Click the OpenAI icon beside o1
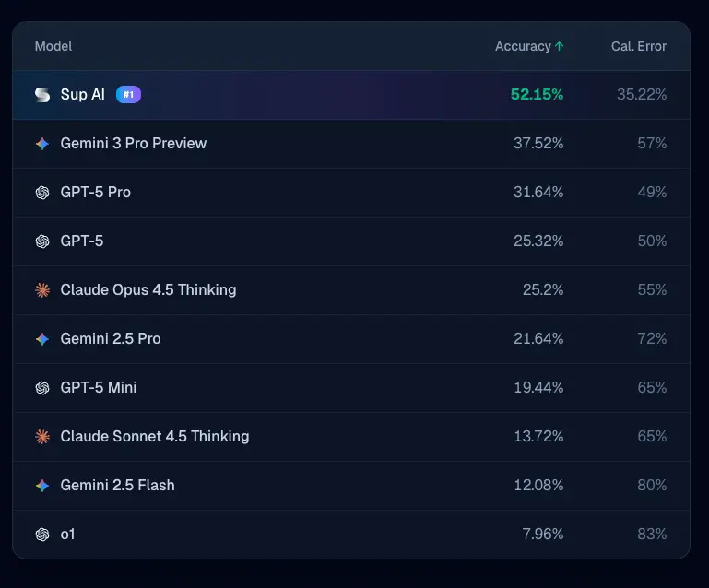709x588 pixels. 42,535
